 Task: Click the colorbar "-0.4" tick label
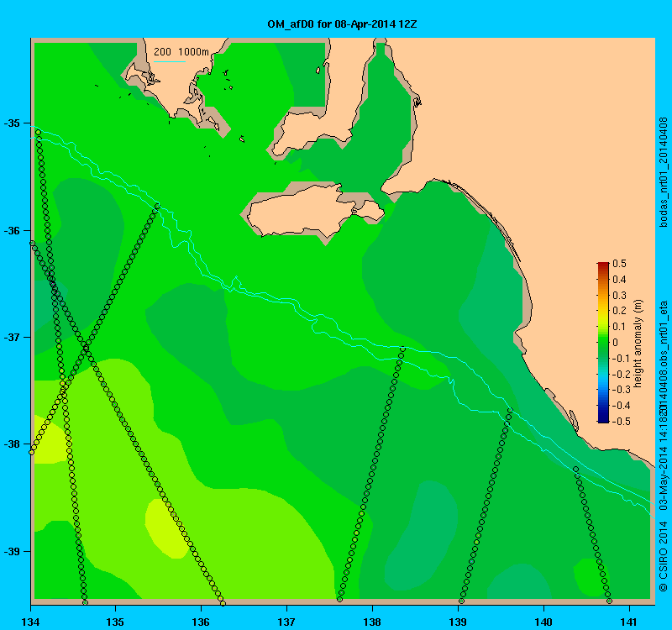point(620,406)
